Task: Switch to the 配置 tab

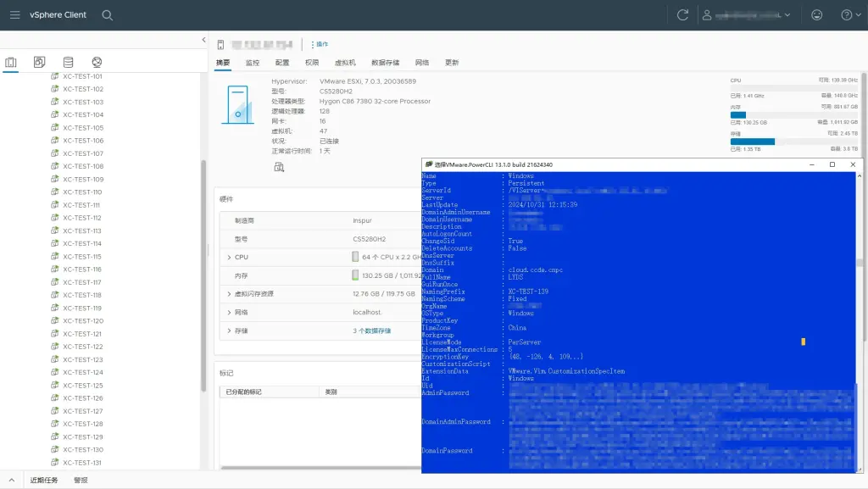Action: point(282,63)
